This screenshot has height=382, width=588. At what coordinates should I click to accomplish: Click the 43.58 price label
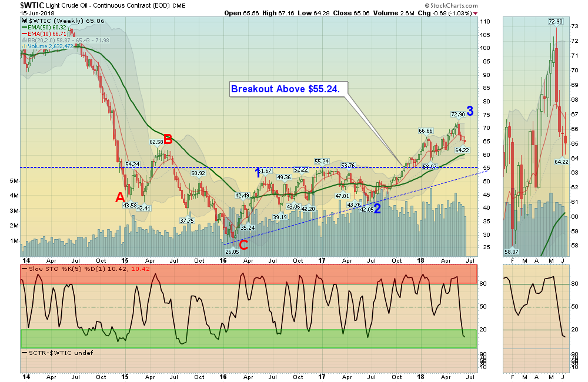[x=130, y=206]
